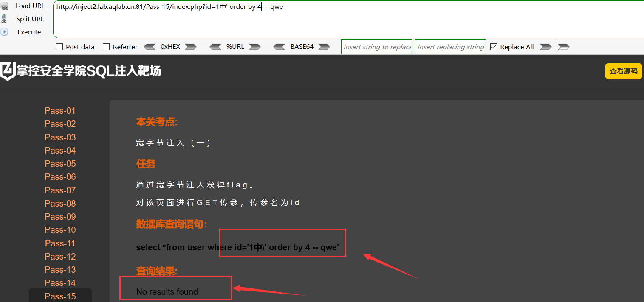The height and width of the screenshot is (302, 644).
Task: Click the %URL encode right arrow
Action: pos(255,47)
